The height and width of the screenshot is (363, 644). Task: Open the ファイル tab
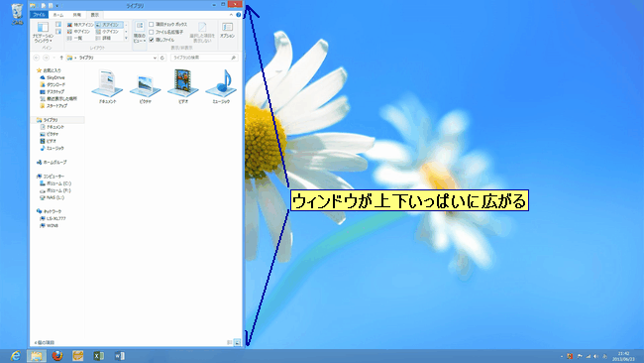(39, 15)
